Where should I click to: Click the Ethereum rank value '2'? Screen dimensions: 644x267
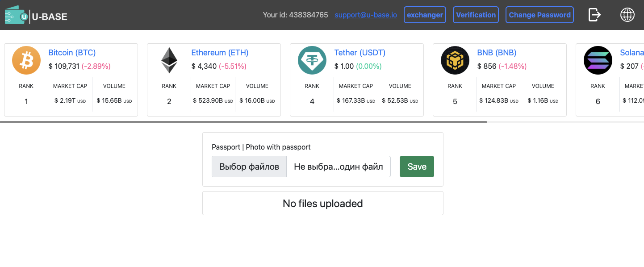[x=169, y=102]
